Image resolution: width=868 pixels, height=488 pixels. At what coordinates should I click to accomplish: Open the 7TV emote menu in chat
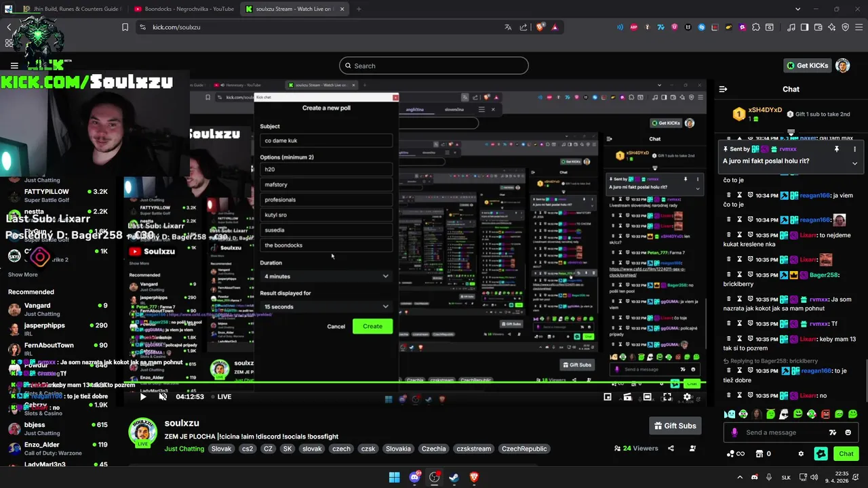click(x=833, y=432)
